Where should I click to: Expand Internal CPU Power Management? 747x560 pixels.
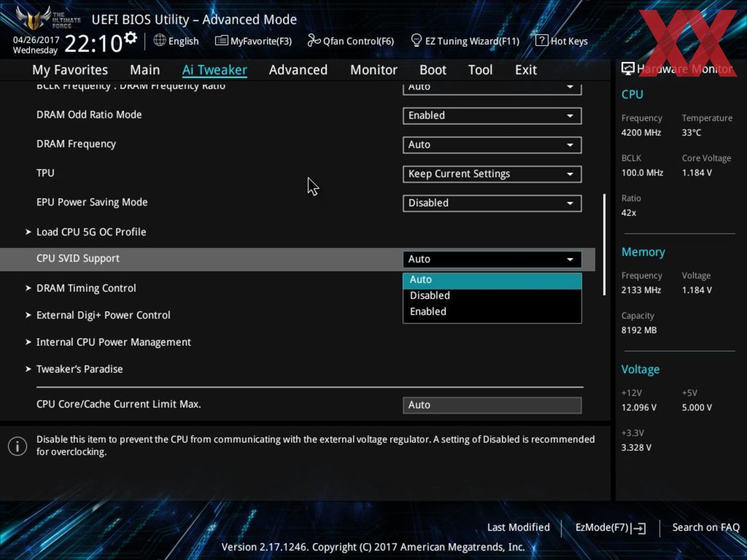pos(114,342)
